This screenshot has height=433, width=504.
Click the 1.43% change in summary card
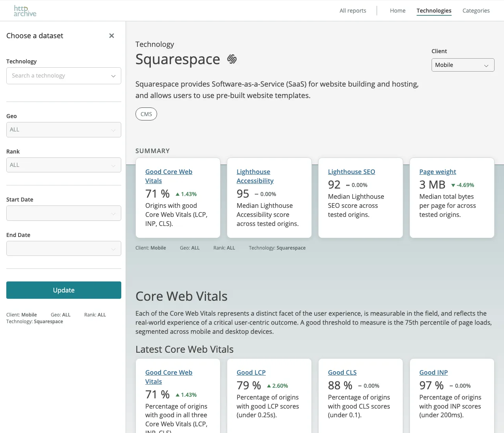(186, 194)
